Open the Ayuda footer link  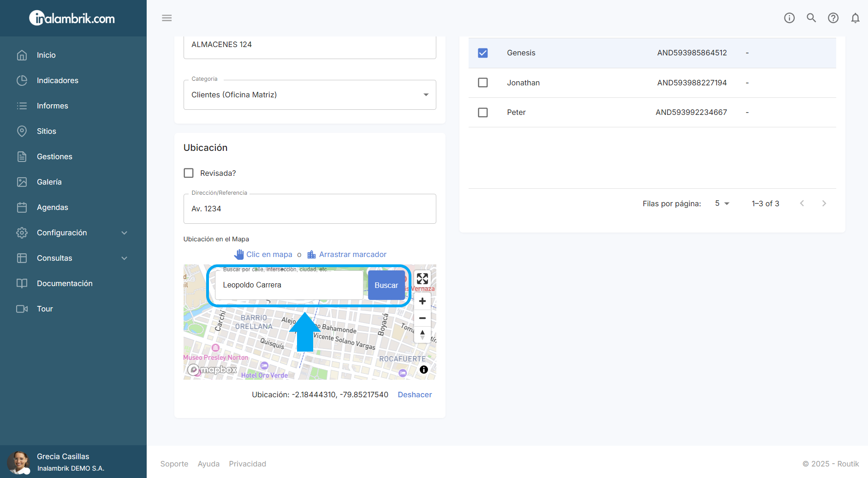208,464
